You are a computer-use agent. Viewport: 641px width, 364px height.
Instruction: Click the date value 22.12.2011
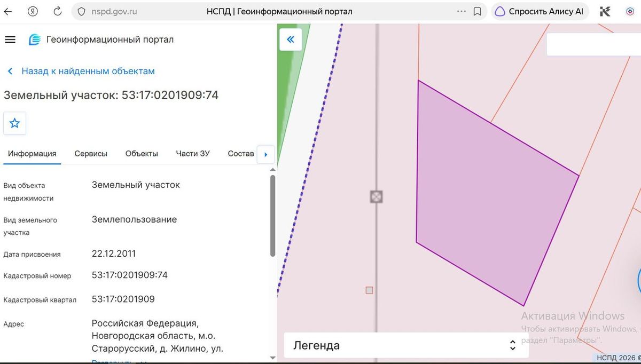coord(114,254)
